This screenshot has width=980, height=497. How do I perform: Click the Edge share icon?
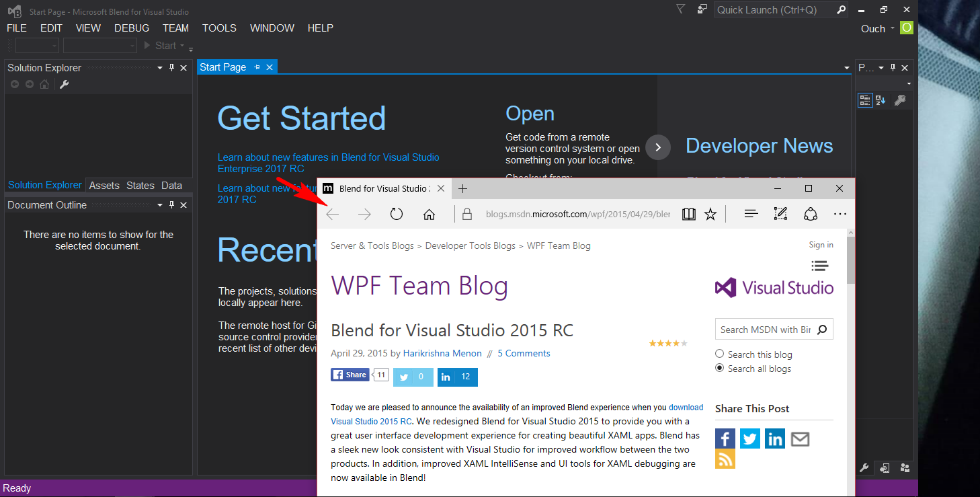[x=811, y=214]
